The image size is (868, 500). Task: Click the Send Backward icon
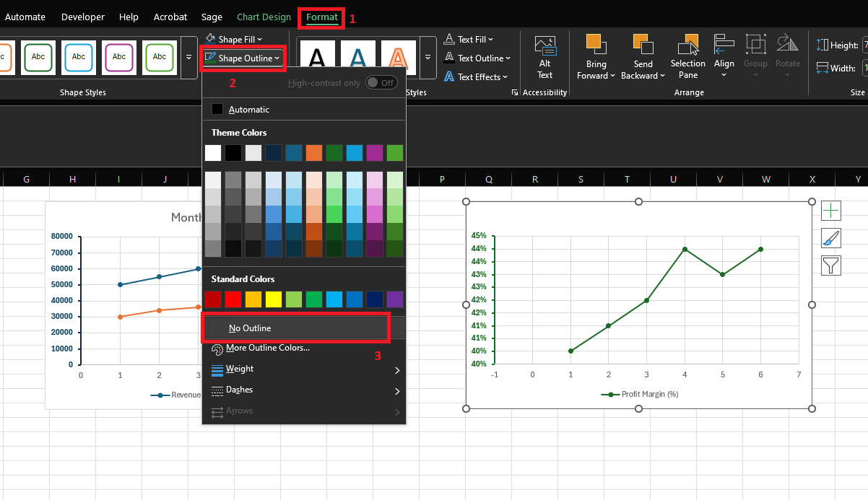[642, 54]
